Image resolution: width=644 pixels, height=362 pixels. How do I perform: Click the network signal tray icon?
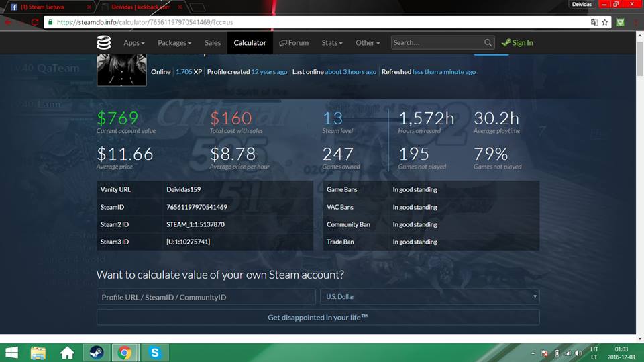pyautogui.click(x=568, y=353)
